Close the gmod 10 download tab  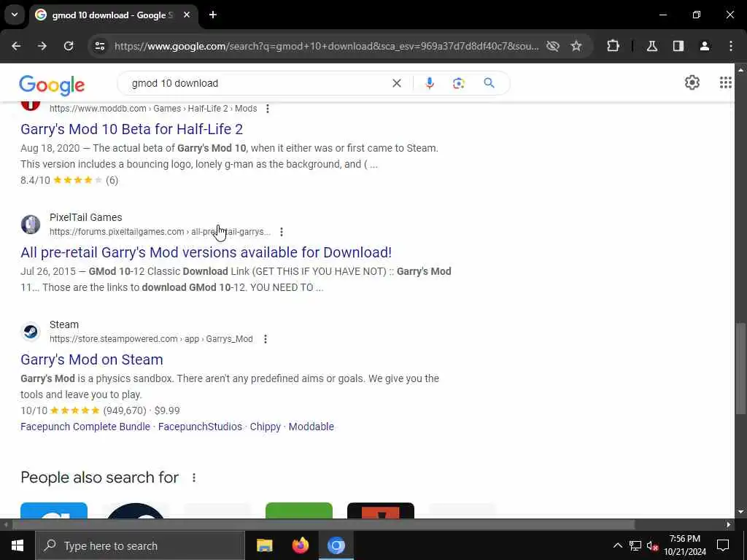[187, 15]
